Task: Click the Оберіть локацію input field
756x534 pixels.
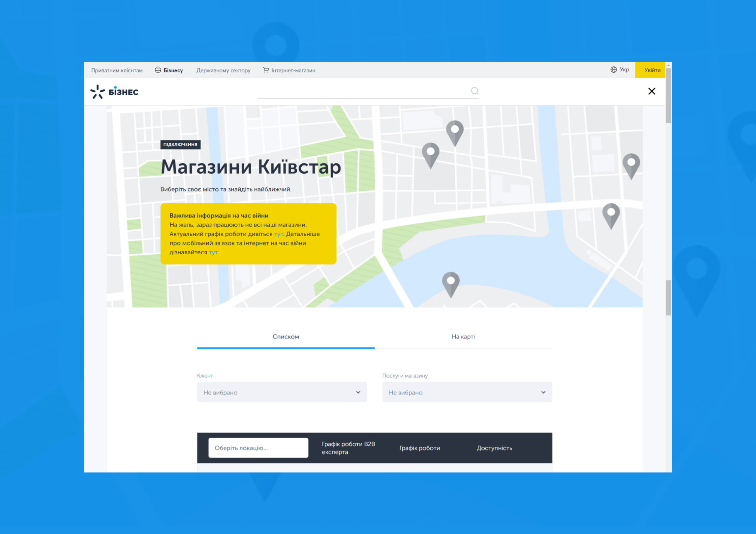Action: (x=258, y=448)
